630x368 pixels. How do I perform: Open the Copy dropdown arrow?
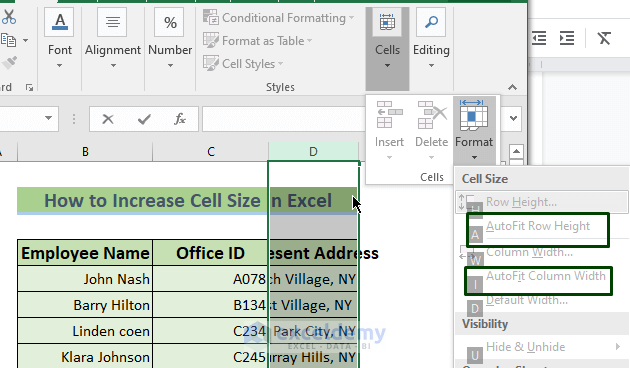(25, 40)
